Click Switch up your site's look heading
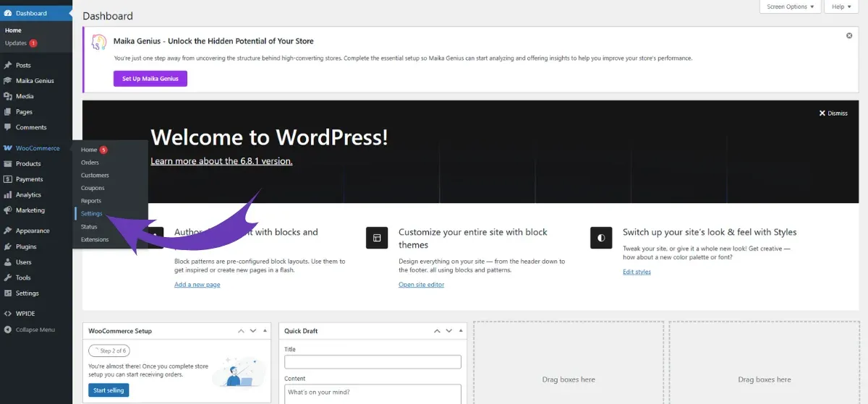 tap(710, 232)
